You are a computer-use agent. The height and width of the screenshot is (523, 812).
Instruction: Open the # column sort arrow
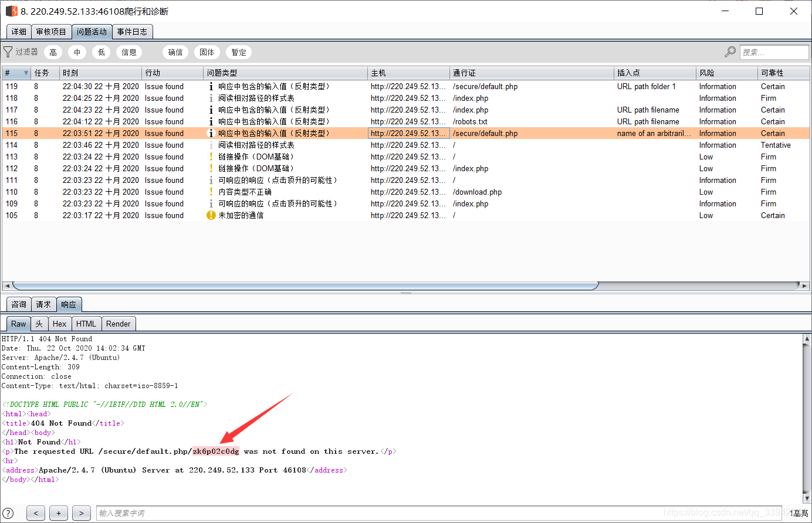point(26,73)
